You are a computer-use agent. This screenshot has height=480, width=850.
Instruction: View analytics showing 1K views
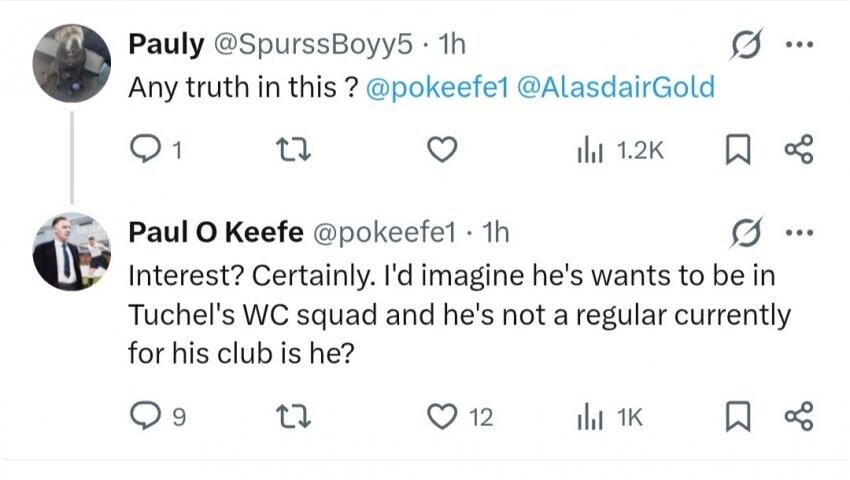(x=609, y=415)
